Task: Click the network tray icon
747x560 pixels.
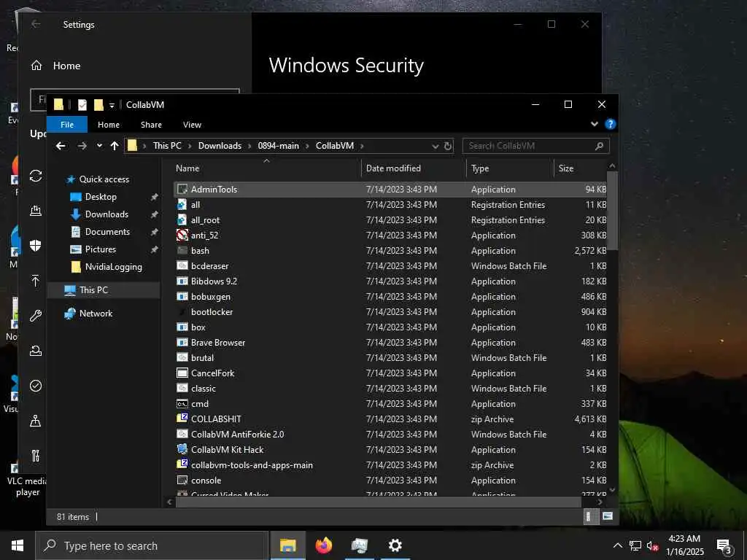Action: (635, 545)
